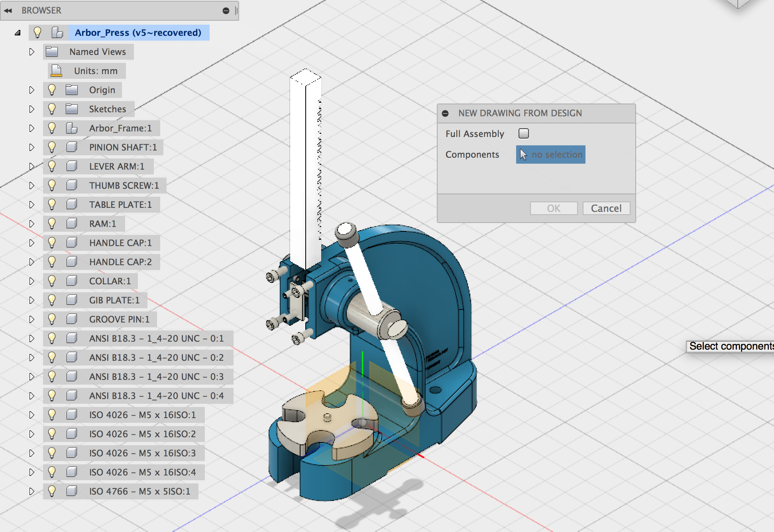Click the ISO 4766 M5 x 5ISO:1 icon
Screen dimensions: 774x532
pos(72,491)
